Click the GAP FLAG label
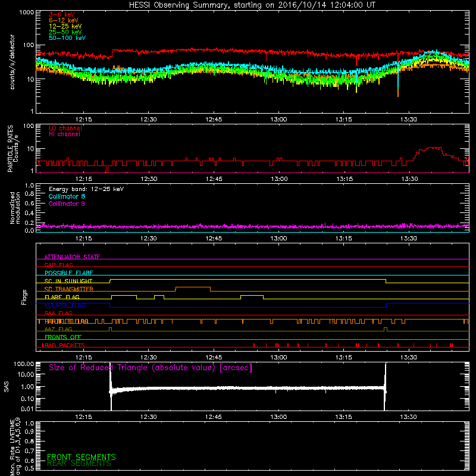476x476 pixels. 58,265
